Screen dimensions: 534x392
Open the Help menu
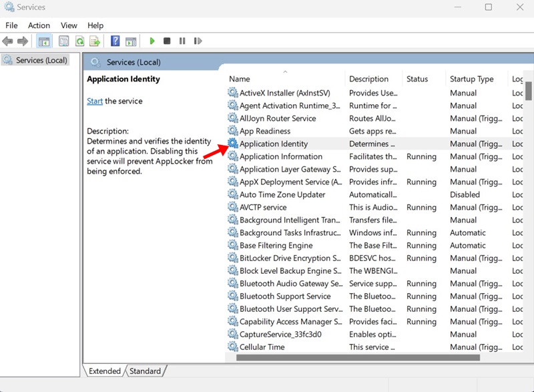point(95,25)
